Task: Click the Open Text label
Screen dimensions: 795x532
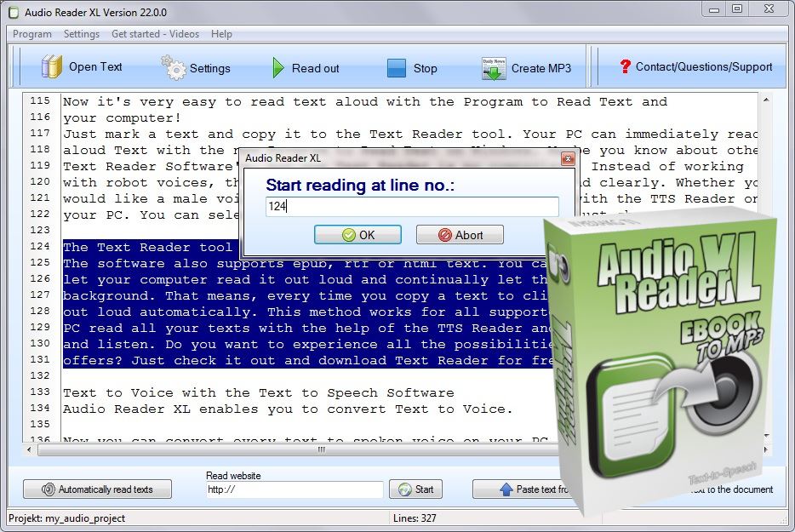Action: 95,67
